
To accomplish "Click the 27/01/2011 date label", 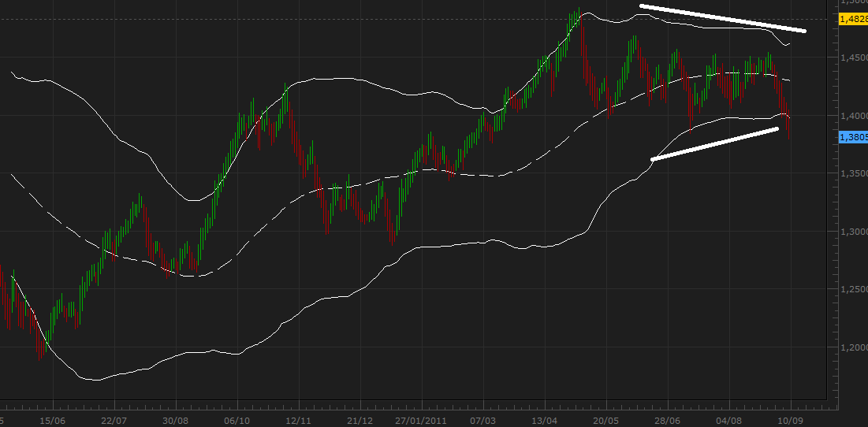I will tap(423, 421).
